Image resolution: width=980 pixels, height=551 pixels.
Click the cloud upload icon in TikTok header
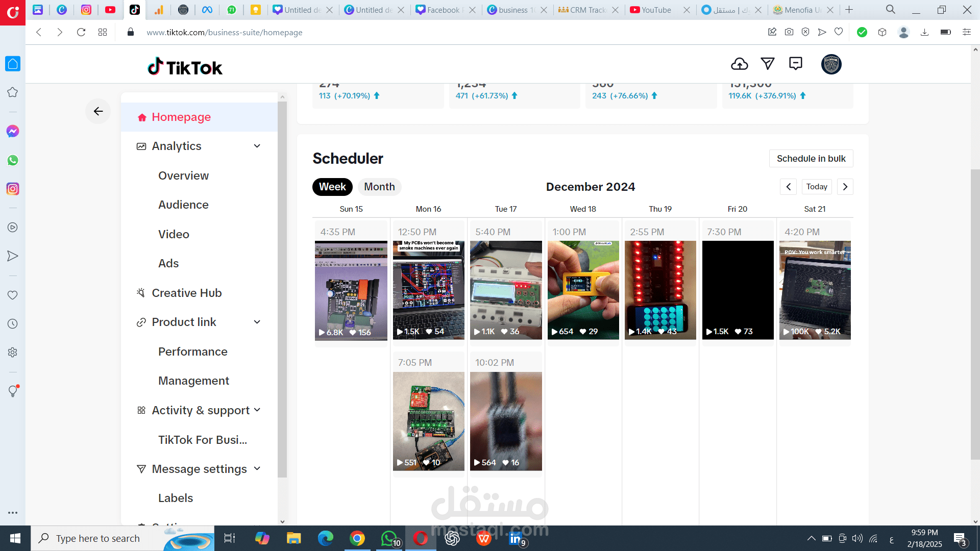click(x=739, y=64)
